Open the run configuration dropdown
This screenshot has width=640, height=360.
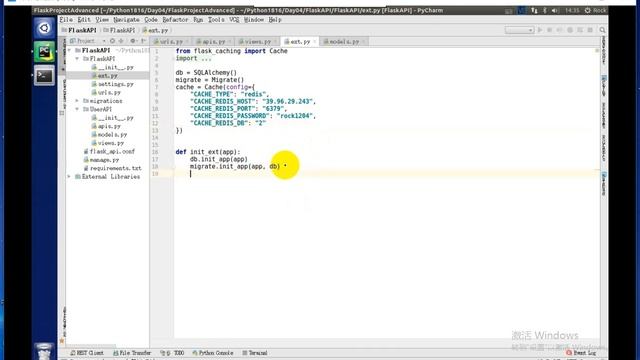[x=519, y=30]
